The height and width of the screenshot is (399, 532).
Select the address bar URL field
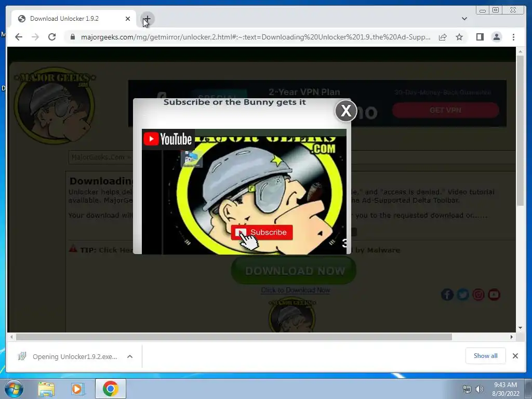pos(256,37)
